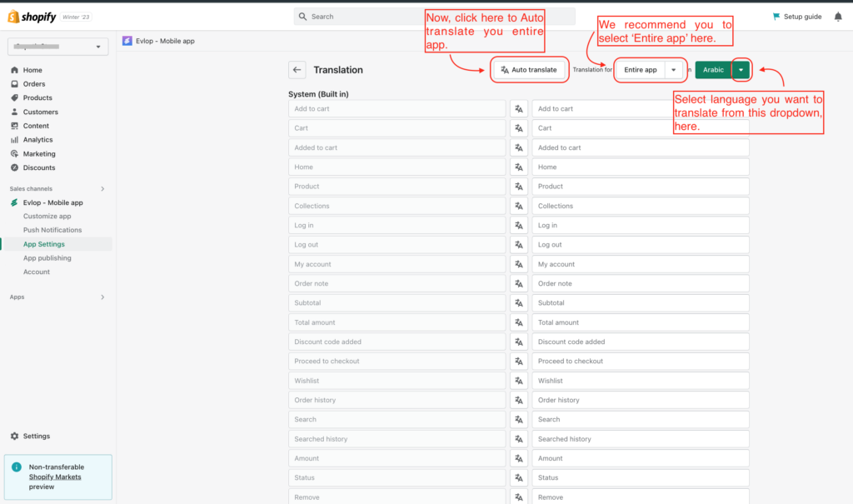Click translate icon for Cart row
Screen dimensions: 853x504
click(x=519, y=128)
